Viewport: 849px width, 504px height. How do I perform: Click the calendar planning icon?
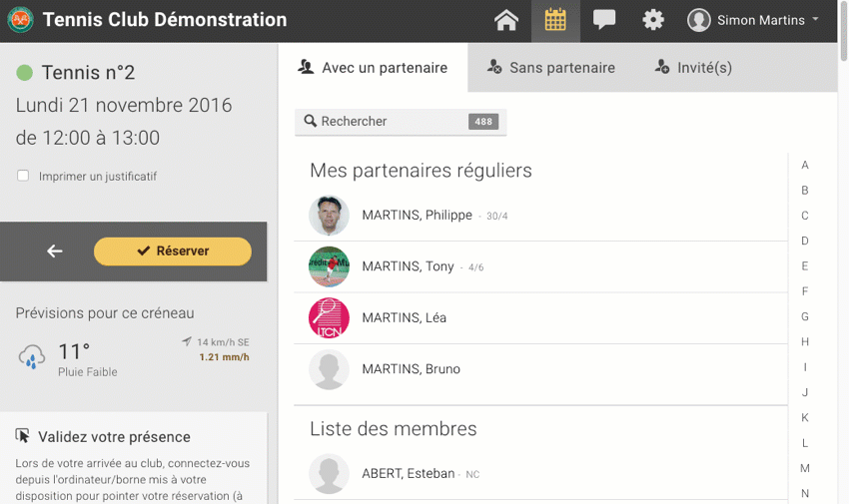(x=555, y=20)
